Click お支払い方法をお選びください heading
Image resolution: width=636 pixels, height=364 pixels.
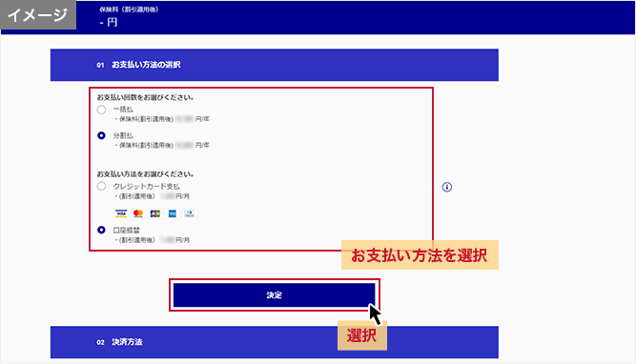(145, 174)
